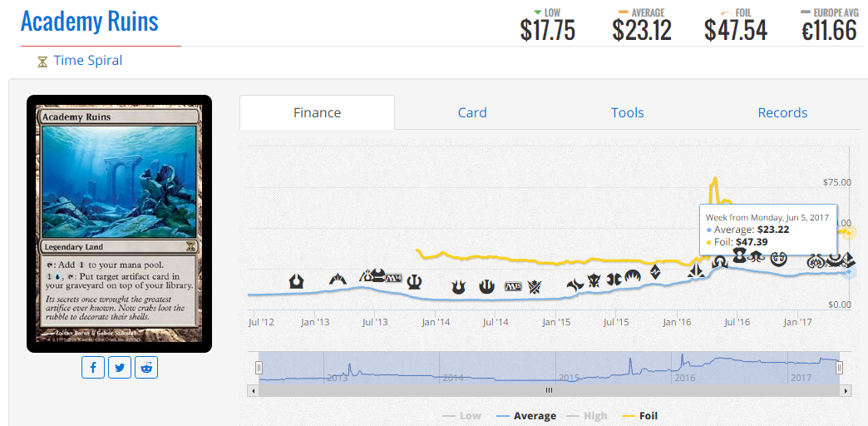This screenshot has height=426, width=868.
Task: Toggle the Foil price series in legend
Action: coord(641,415)
